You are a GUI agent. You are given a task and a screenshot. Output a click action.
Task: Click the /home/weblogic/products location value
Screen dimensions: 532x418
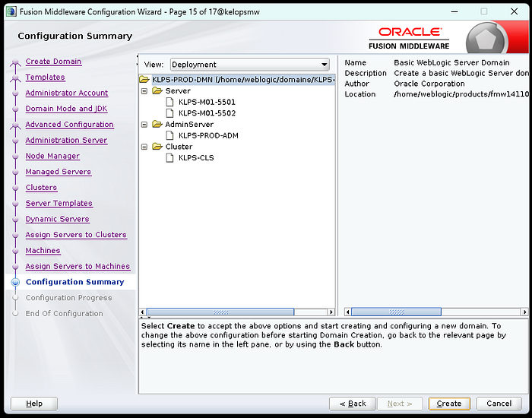tap(461, 94)
